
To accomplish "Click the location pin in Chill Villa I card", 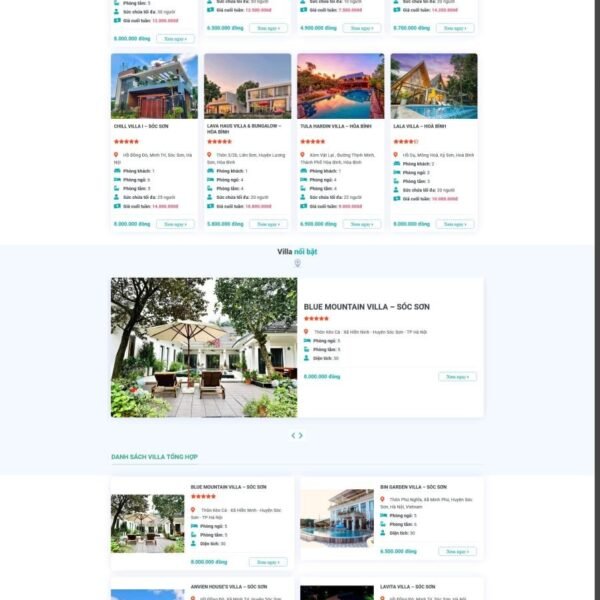I will tap(116, 155).
